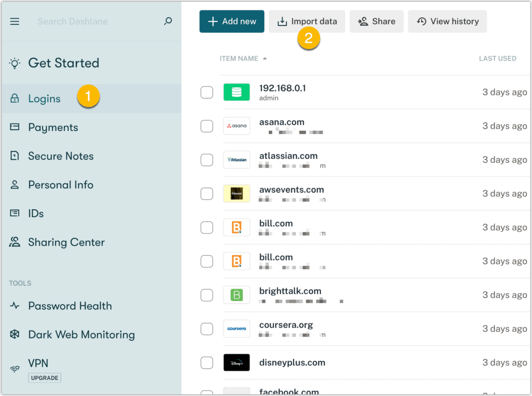Sort by Last Used column header

click(497, 59)
